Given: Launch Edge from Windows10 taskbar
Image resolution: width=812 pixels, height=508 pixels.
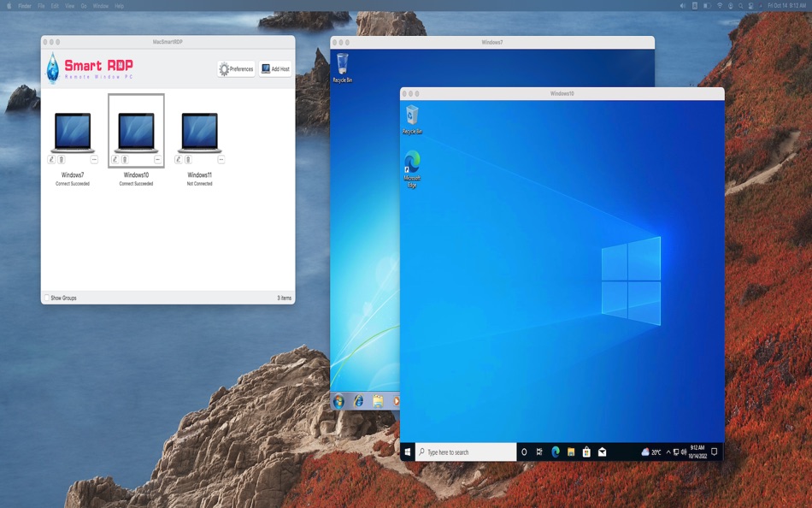Looking at the screenshot, I should click(x=556, y=452).
